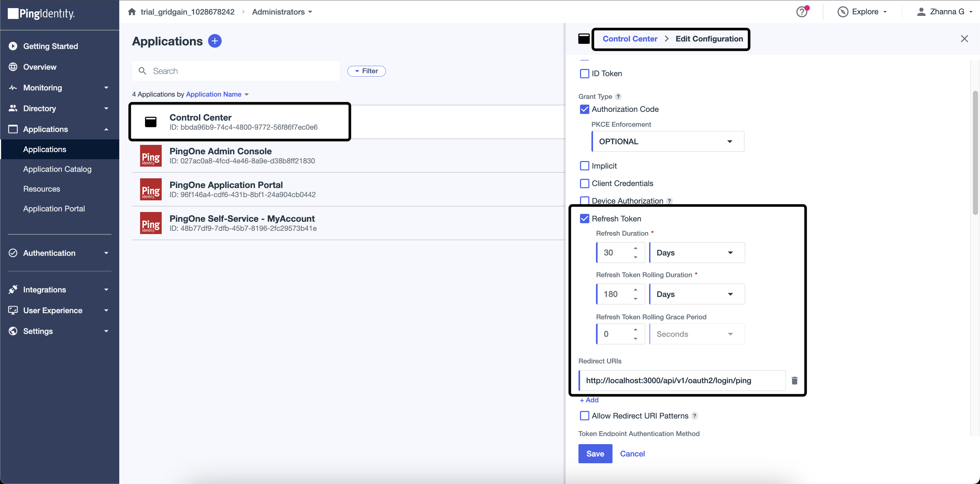The height and width of the screenshot is (484, 980).
Task: Enable the ID Token checkbox
Action: (584, 74)
